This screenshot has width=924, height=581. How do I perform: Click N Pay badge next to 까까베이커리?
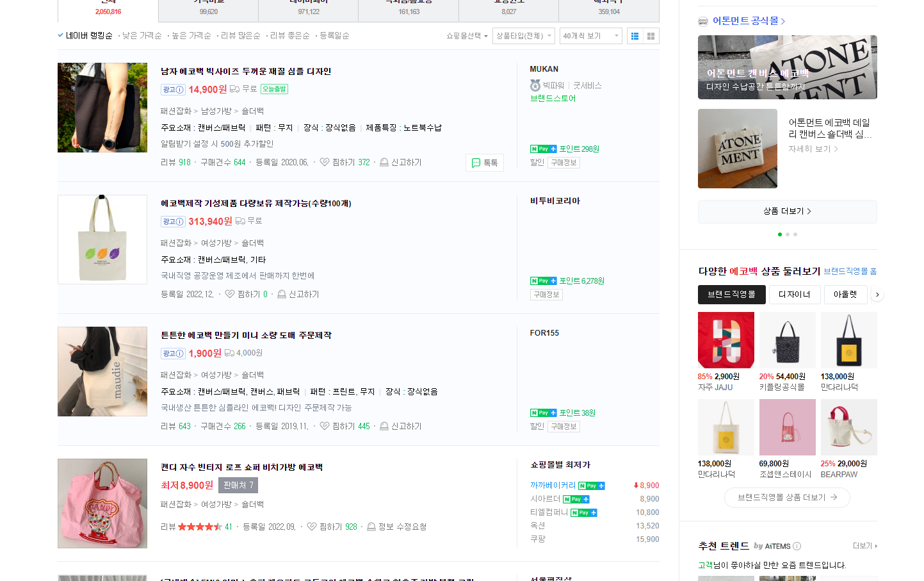click(592, 486)
